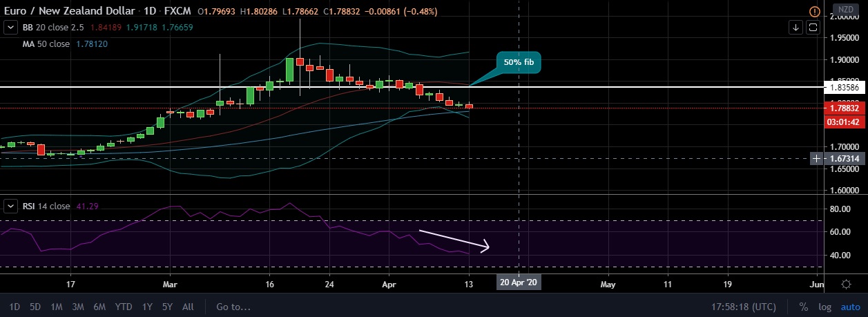Switch to the 5Y time range
Image resolution: width=868 pixels, height=317 pixels.
tap(168, 307)
